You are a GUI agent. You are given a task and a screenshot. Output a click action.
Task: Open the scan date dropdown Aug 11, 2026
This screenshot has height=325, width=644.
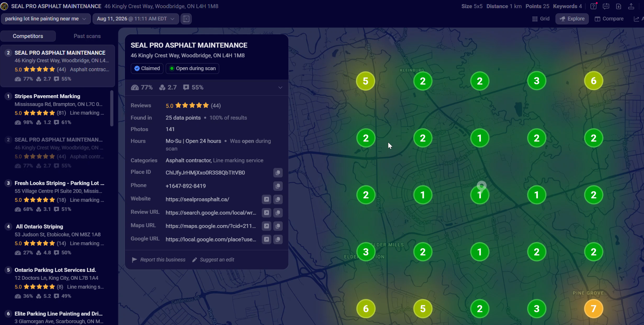[136, 19]
